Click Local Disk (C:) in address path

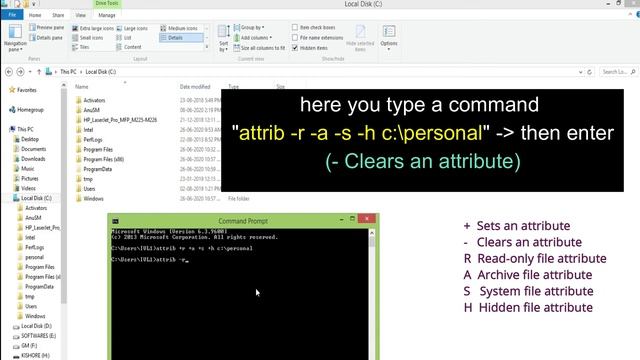[x=101, y=72]
